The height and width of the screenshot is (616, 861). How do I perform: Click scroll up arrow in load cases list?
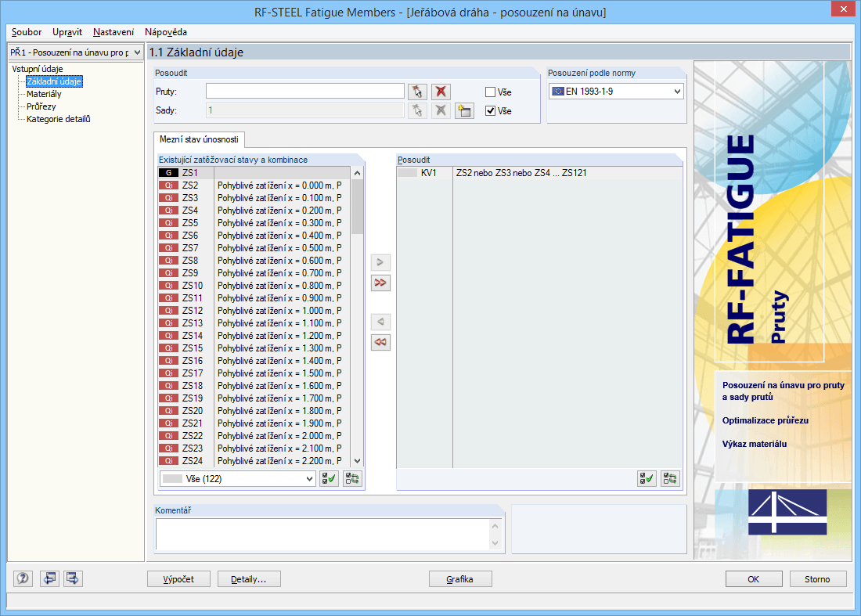[358, 173]
